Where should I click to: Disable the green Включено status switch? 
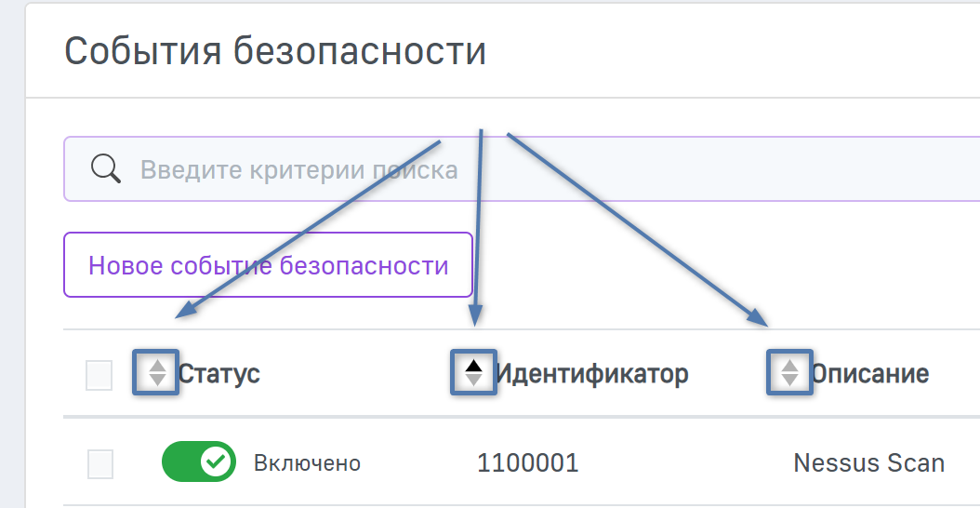pos(198,462)
